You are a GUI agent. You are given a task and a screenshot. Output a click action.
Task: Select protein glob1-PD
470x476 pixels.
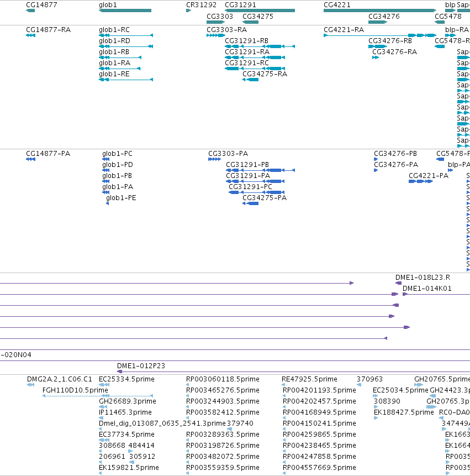point(118,165)
